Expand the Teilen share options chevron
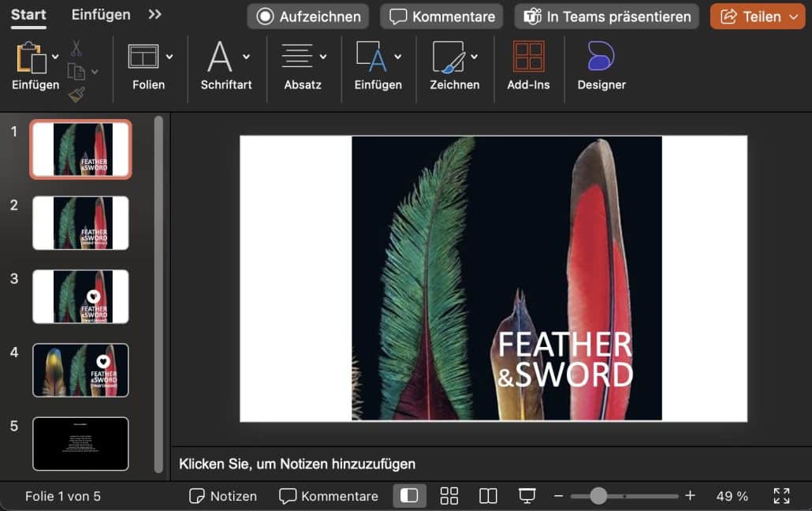This screenshot has height=511, width=812. coord(793,17)
